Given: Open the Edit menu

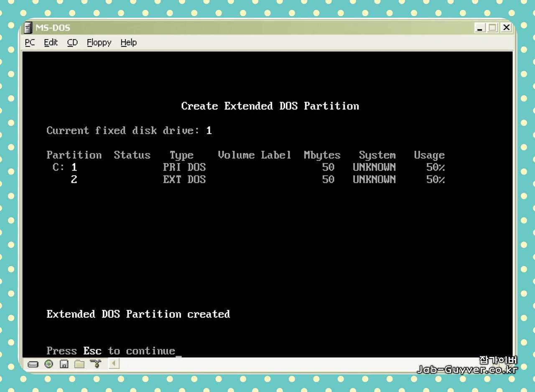Looking at the screenshot, I should click(50, 42).
